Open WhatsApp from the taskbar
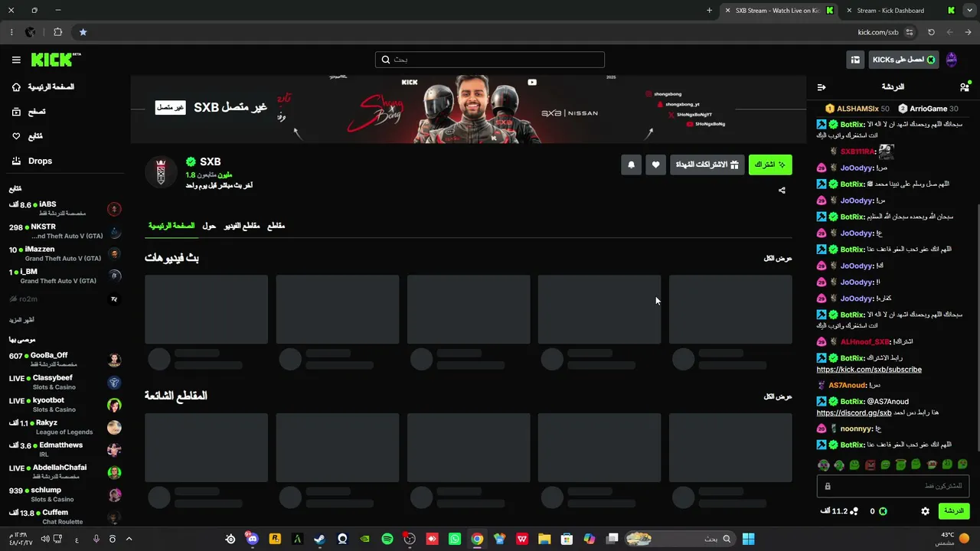The height and width of the screenshot is (551, 980). (455, 539)
